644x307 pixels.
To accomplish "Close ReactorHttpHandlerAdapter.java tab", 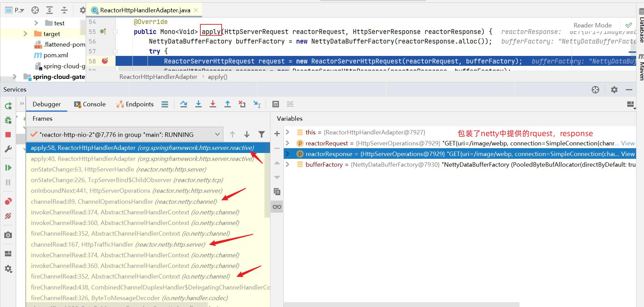I will click(x=196, y=10).
